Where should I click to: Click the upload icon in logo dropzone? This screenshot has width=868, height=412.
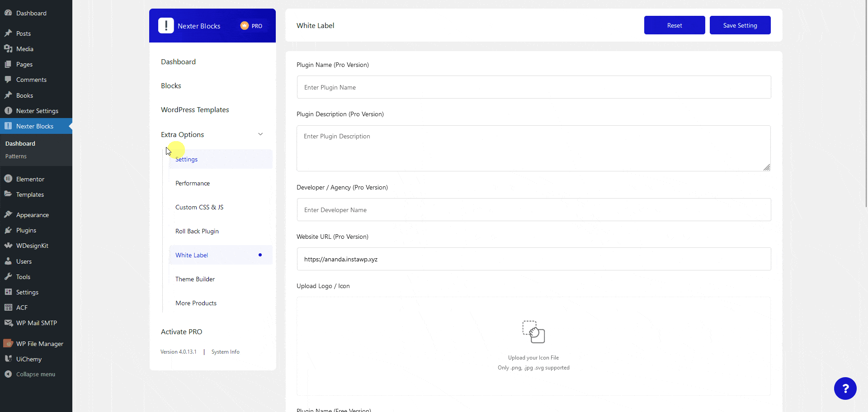[x=533, y=332]
